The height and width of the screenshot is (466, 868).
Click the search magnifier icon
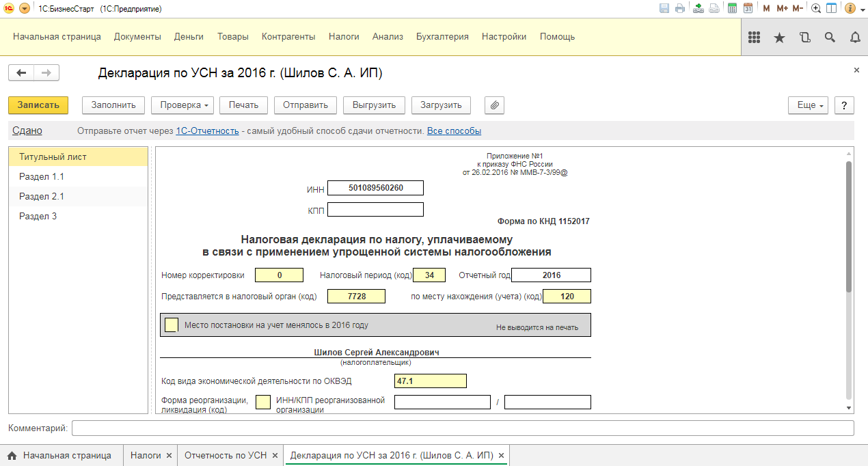click(830, 38)
